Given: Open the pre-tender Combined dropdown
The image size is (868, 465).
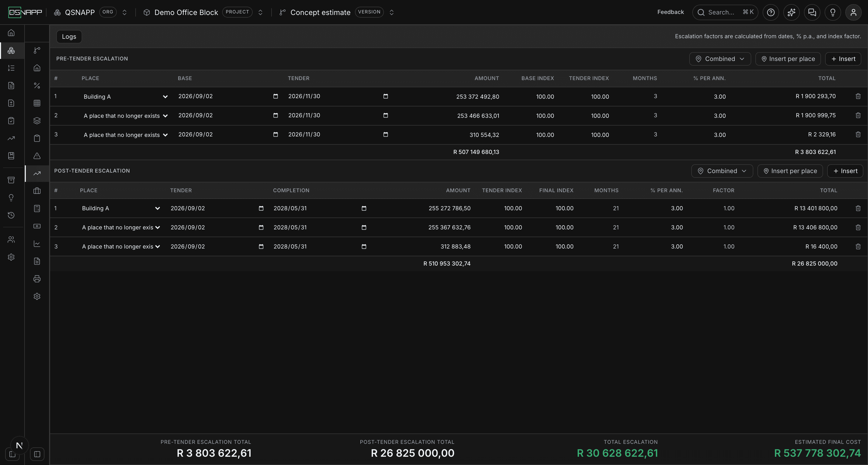Looking at the screenshot, I should point(720,59).
